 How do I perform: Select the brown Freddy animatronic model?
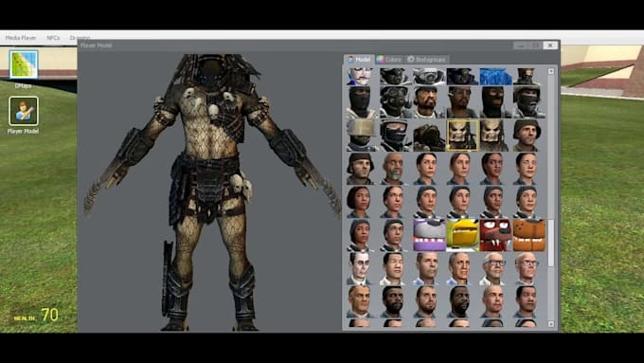529,235
